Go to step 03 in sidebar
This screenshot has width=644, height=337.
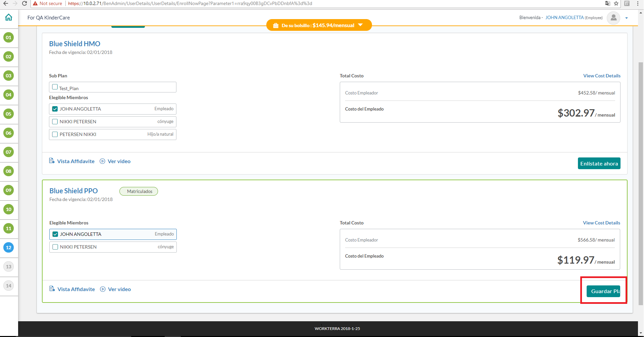point(9,76)
